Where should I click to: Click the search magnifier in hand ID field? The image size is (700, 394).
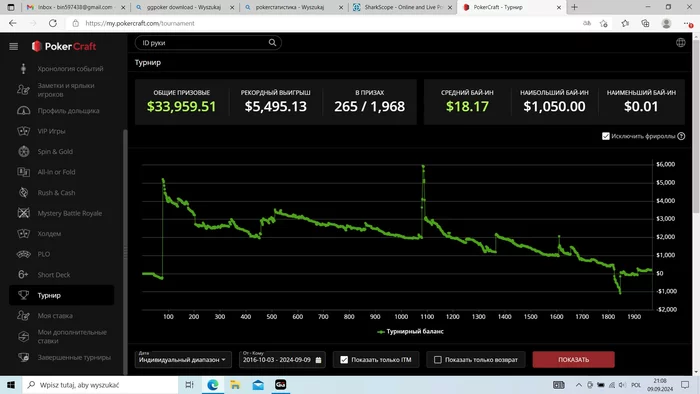(x=272, y=43)
